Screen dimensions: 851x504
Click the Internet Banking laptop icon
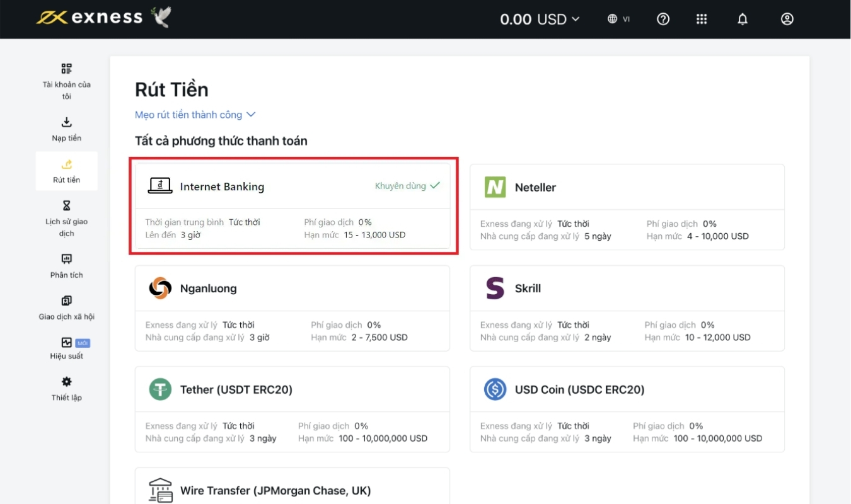pyautogui.click(x=160, y=186)
